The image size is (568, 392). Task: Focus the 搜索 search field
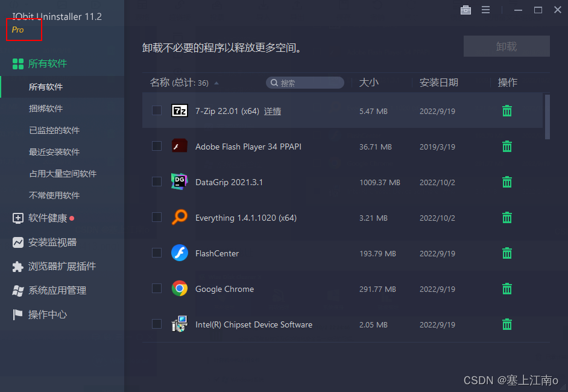(x=305, y=83)
